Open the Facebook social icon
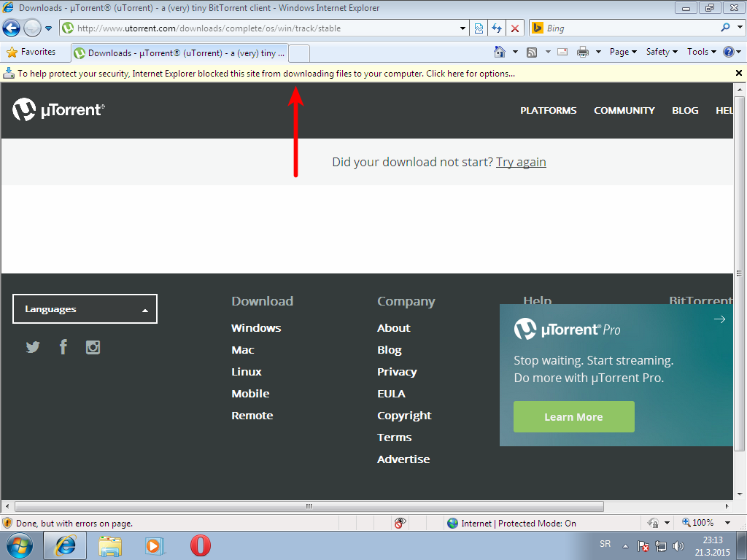Viewport: 747px width, 560px height. pyautogui.click(x=63, y=346)
